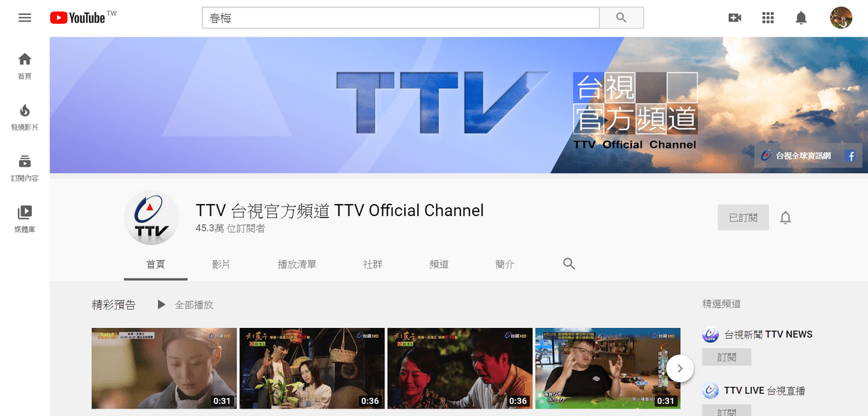
Task: Go to 首頁 in the sidebar
Action: (x=24, y=66)
